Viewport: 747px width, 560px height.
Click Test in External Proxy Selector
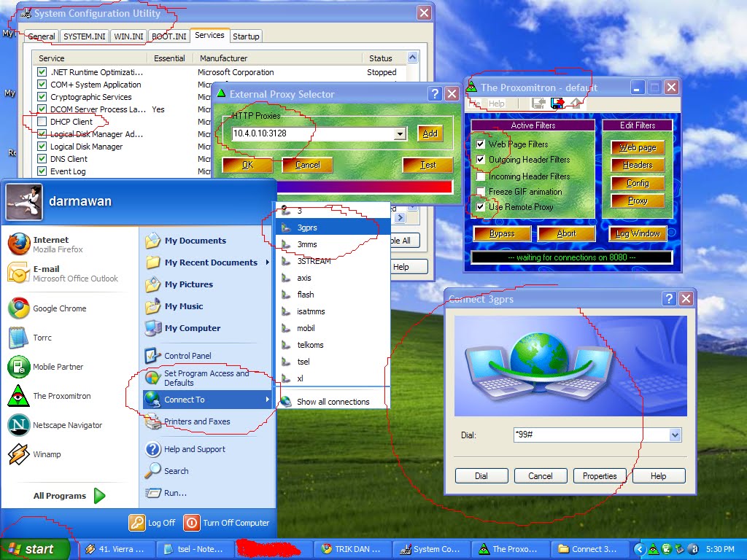tap(427, 165)
